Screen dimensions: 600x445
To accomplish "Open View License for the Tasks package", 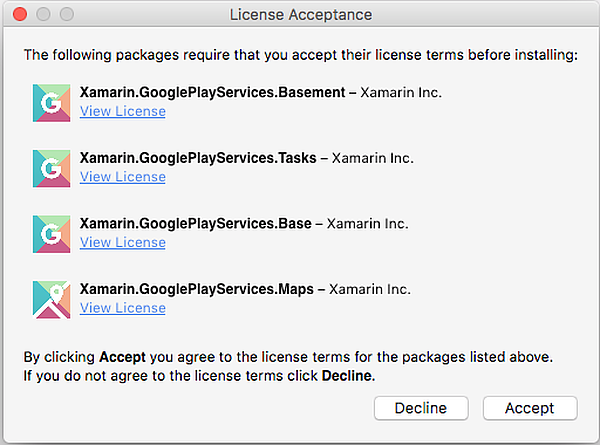I will [x=122, y=177].
